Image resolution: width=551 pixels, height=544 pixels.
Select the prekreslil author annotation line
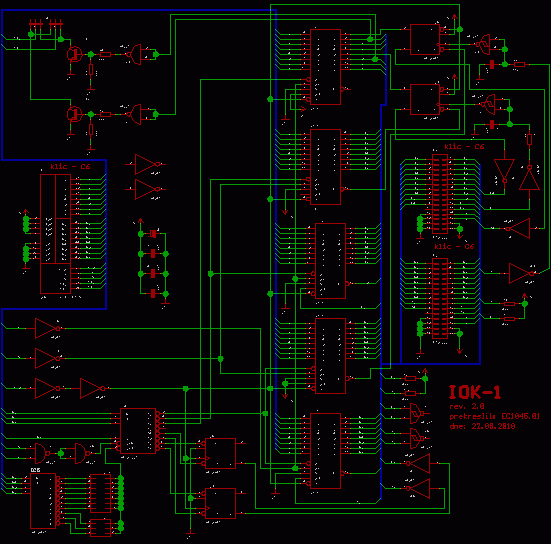pyautogui.click(x=494, y=416)
